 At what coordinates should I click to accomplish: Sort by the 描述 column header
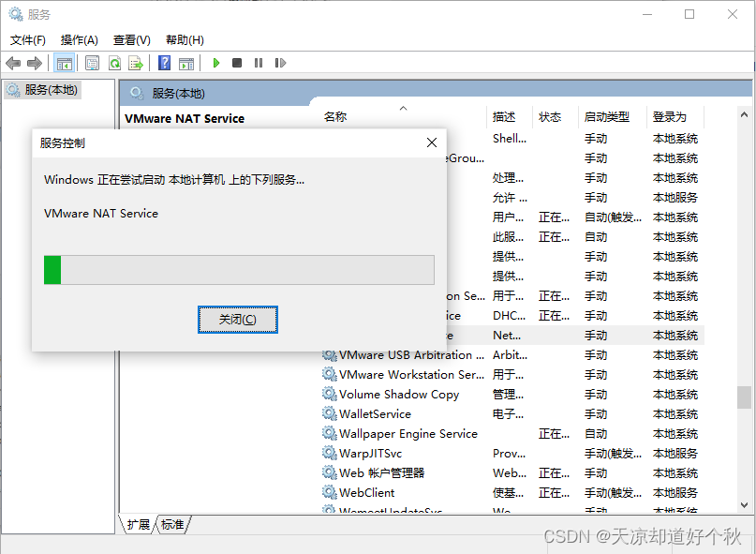click(509, 117)
